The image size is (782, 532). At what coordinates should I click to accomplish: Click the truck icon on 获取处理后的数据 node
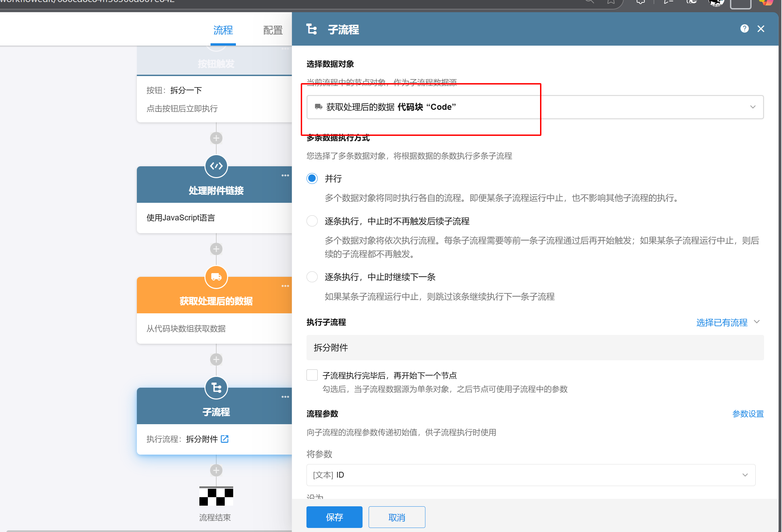pos(216,277)
